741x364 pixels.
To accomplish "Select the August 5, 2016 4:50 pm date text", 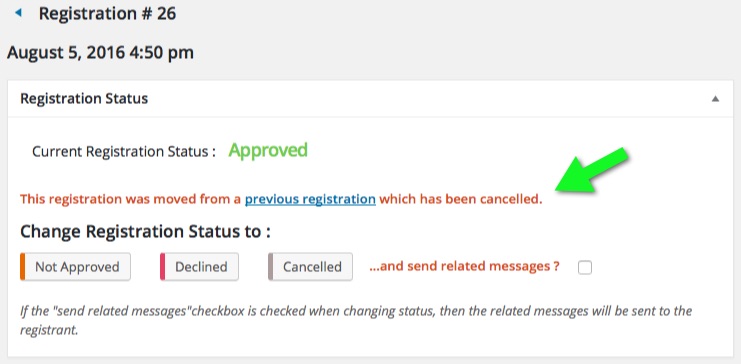I will click(x=100, y=52).
